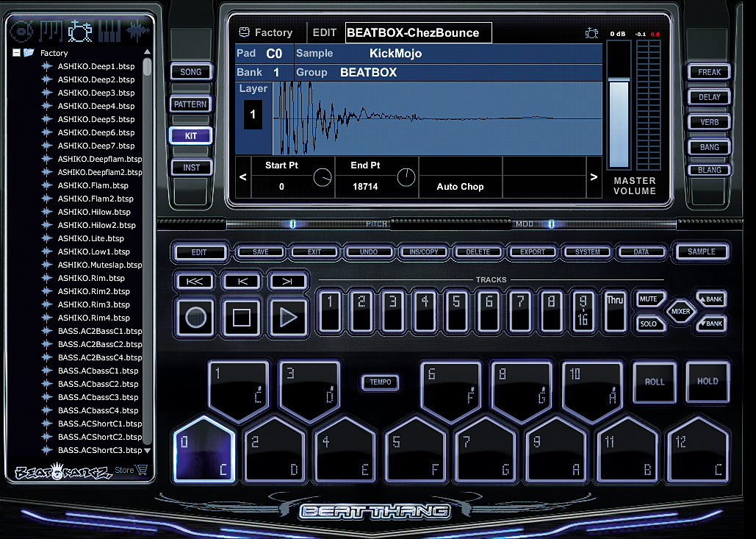Click the EXPORT button
Viewport: 756px width, 539px height.
(x=533, y=251)
